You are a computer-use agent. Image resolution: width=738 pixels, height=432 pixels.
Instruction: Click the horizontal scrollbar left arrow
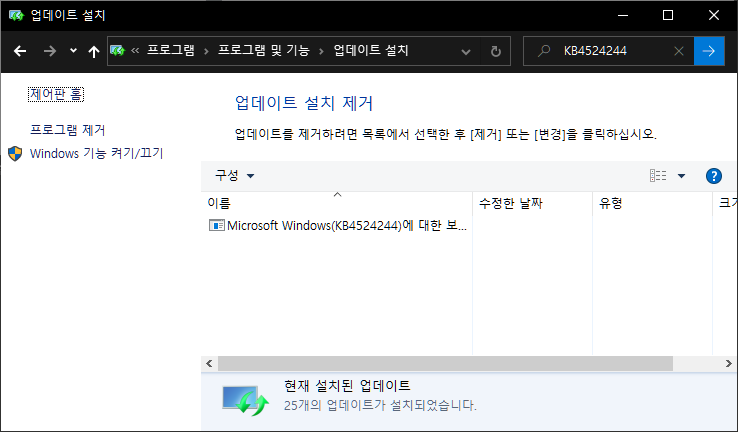pyautogui.click(x=209, y=363)
